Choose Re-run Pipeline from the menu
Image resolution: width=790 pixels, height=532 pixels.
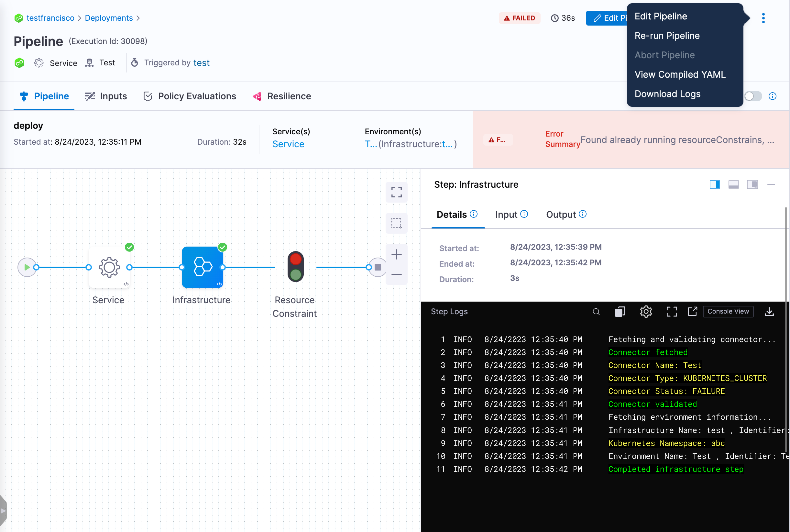pyautogui.click(x=667, y=36)
